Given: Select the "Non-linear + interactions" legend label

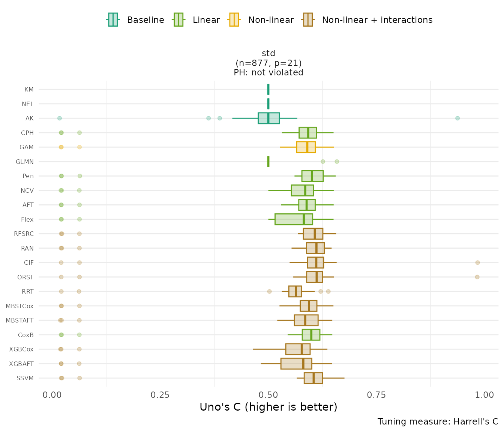Looking at the screenshot, I should [x=377, y=20].
